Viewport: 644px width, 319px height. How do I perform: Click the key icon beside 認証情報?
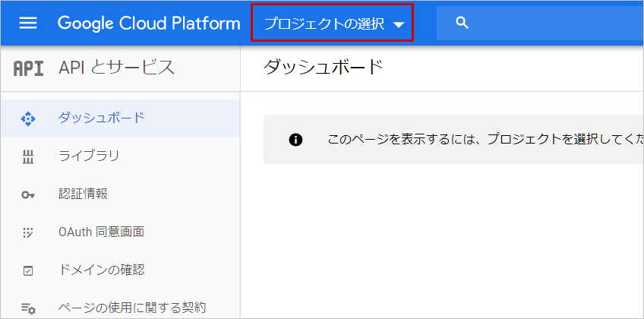point(28,195)
